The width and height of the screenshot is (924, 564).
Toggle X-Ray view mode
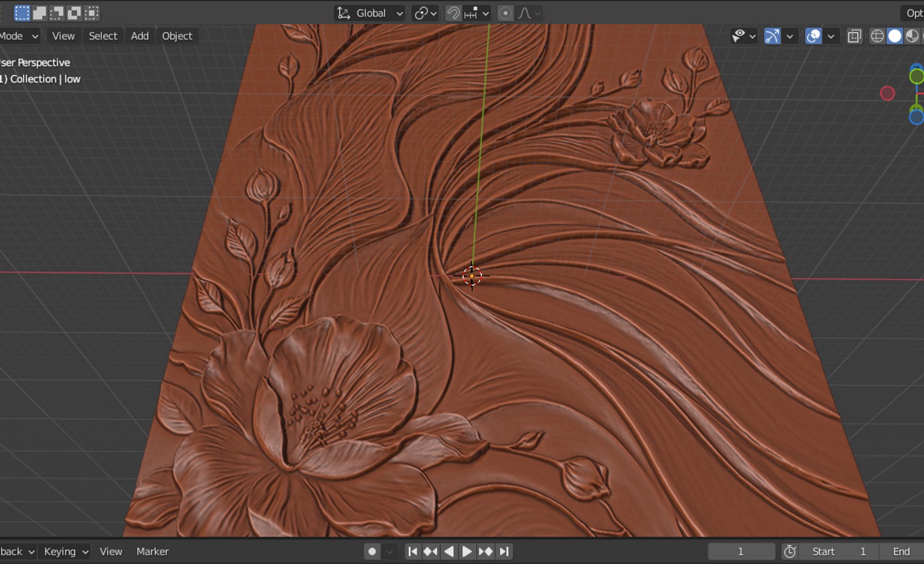[x=855, y=36]
